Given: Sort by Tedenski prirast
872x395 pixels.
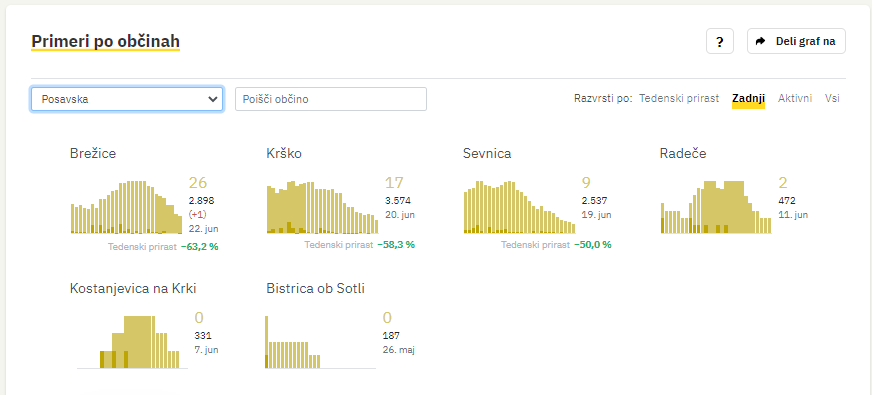Looking at the screenshot, I should pyautogui.click(x=679, y=98).
